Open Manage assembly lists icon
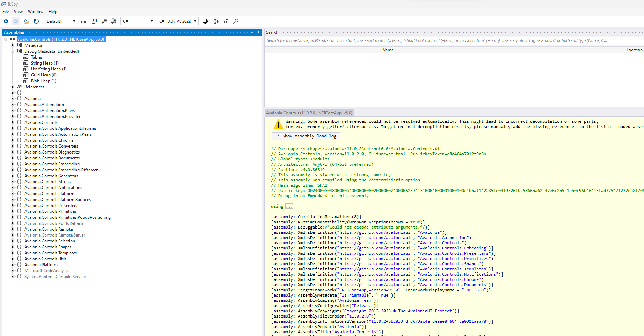 83,21
